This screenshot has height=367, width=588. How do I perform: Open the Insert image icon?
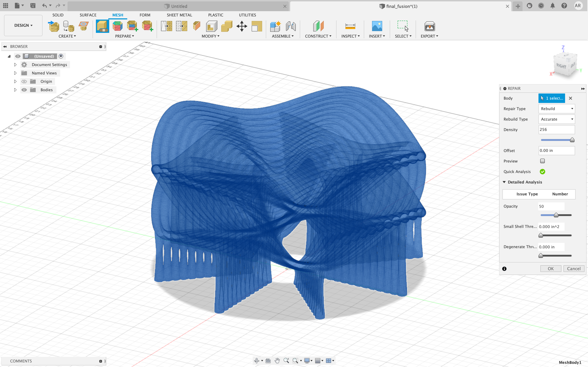pyautogui.click(x=377, y=26)
